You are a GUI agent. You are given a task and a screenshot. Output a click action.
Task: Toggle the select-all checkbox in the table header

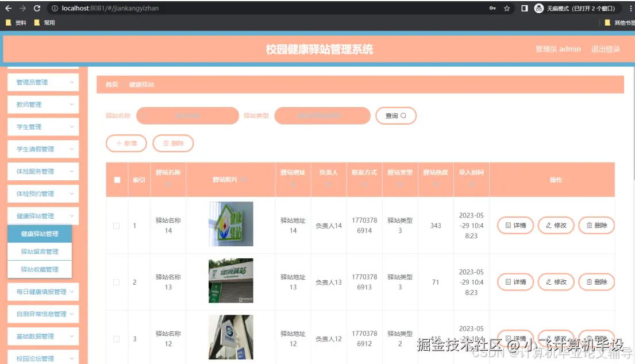117,179
